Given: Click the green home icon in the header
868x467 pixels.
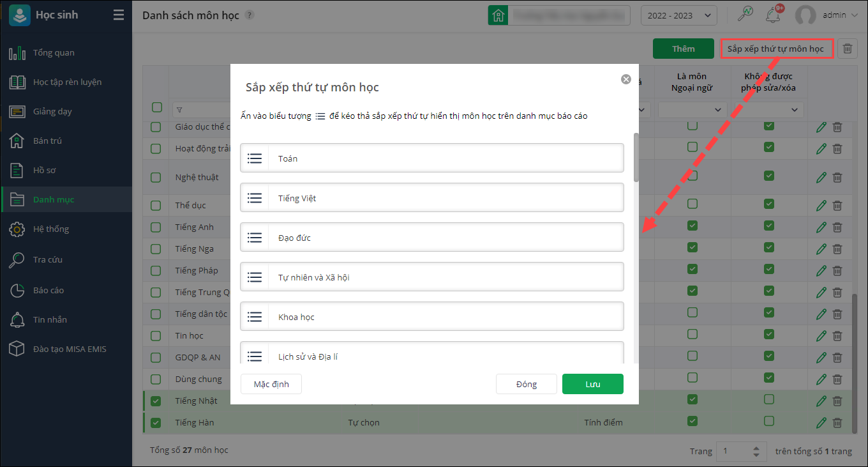Looking at the screenshot, I should (x=498, y=15).
